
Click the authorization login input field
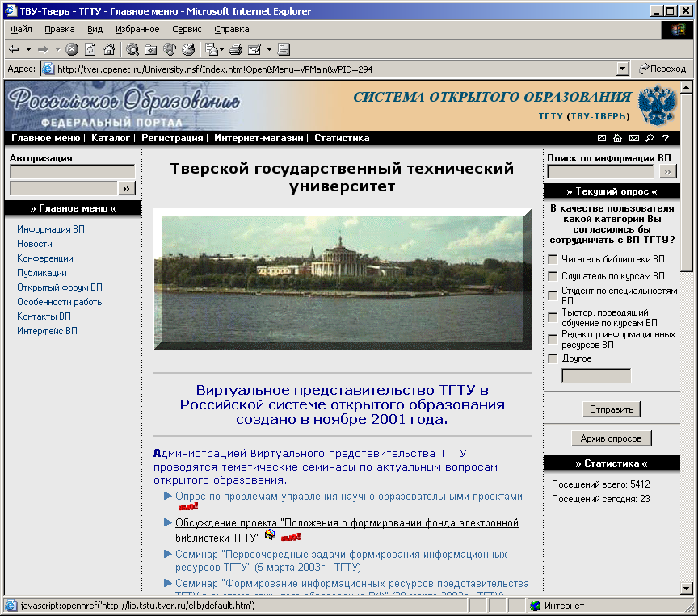72,172
